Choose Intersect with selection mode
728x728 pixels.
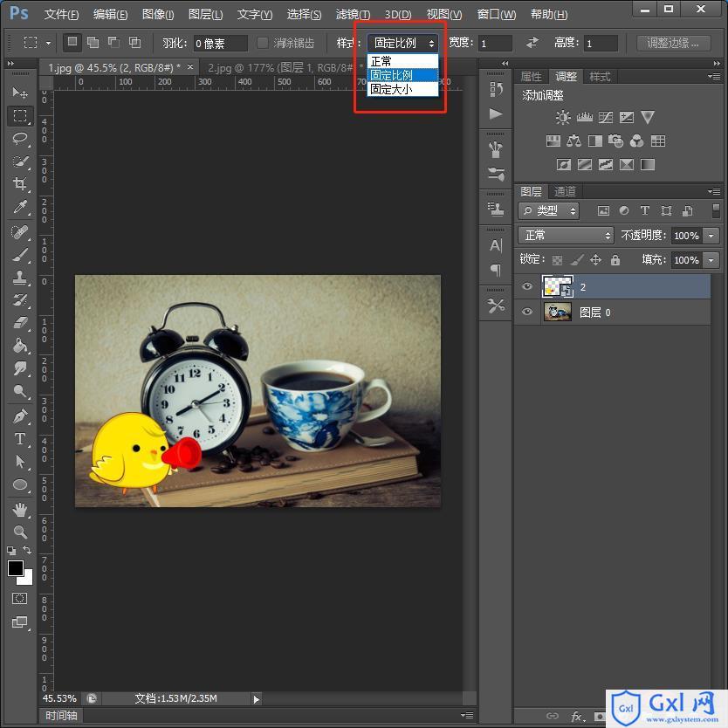(x=134, y=43)
